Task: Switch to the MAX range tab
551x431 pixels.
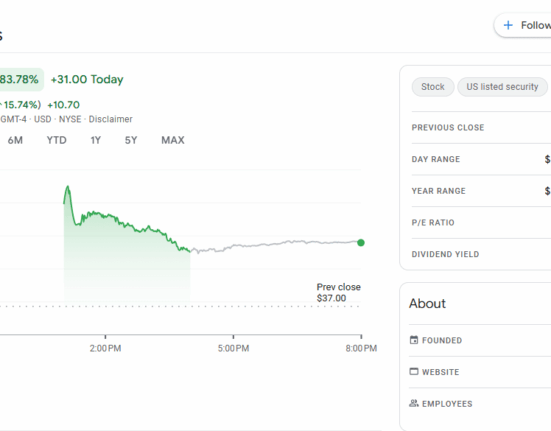Action: coord(173,140)
